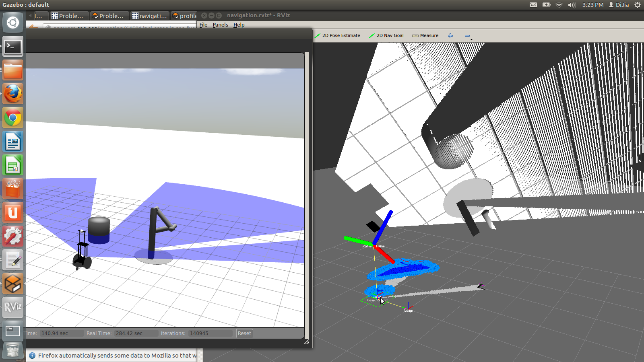Switch to the profile Firefox tab
The width and height of the screenshot is (644, 362).
[x=185, y=16]
